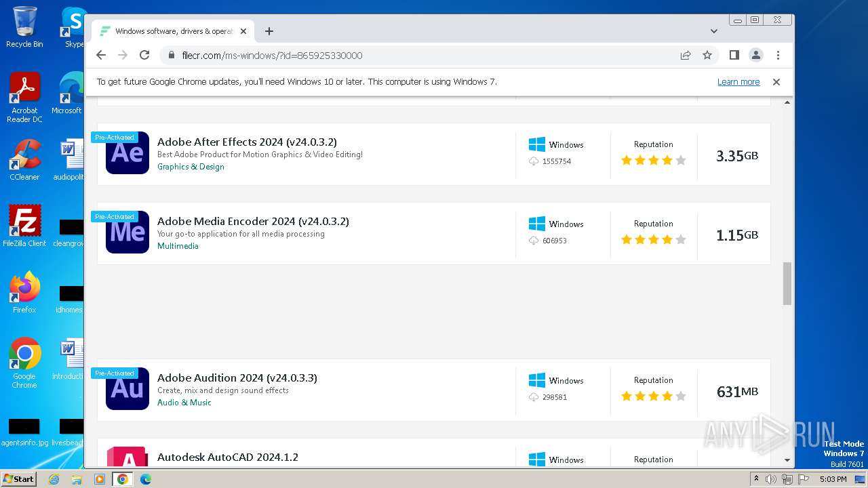The width and height of the screenshot is (868, 488).
Task: Open Action Center flag in system tray
Action: (x=802, y=479)
